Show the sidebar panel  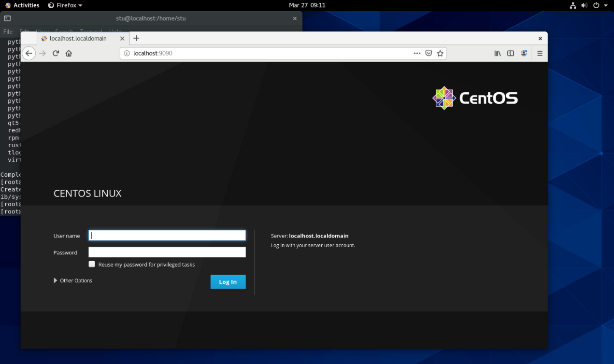510,53
